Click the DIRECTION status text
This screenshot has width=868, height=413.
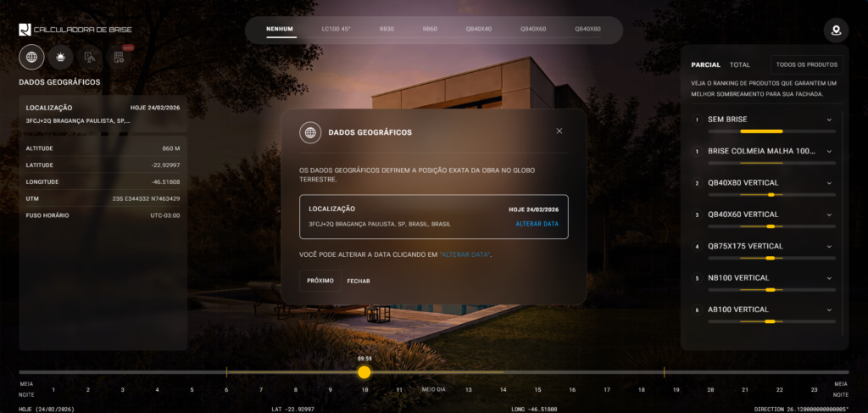pyautogui.click(x=801, y=409)
